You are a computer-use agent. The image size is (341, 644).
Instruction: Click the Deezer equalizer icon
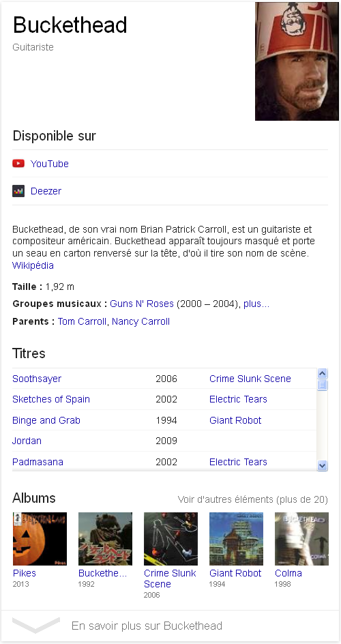pyautogui.click(x=18, y=191)
